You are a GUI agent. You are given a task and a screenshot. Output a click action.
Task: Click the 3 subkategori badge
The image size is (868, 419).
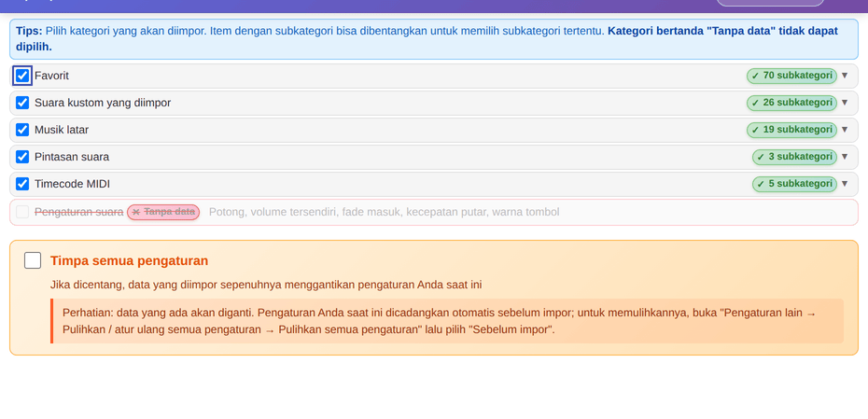[x=794, y=157]
